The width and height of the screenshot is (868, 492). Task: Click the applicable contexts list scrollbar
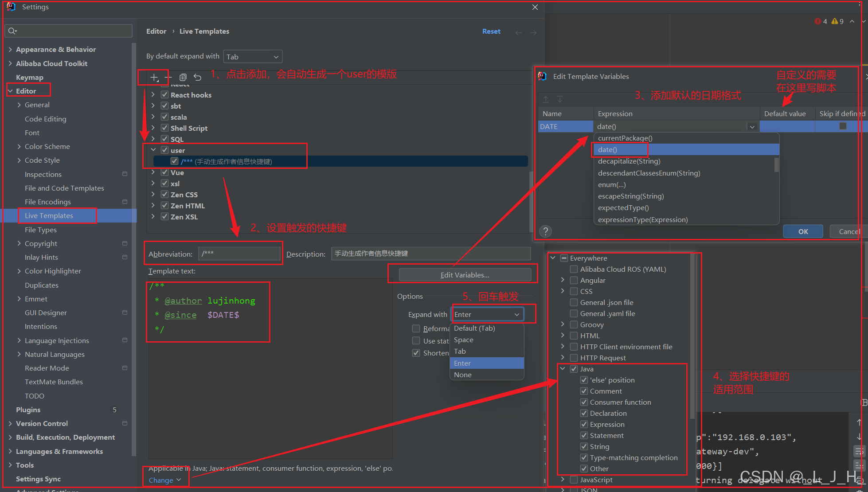[x=692, y=337]
